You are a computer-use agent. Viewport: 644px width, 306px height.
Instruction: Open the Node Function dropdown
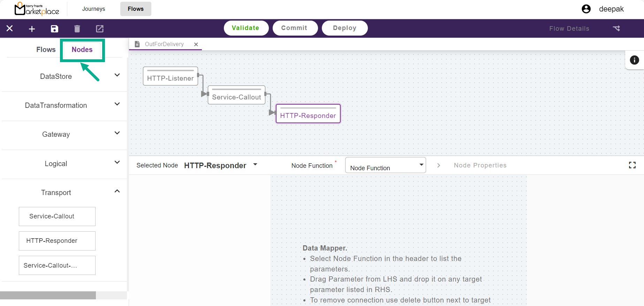[x=385, y=165]
